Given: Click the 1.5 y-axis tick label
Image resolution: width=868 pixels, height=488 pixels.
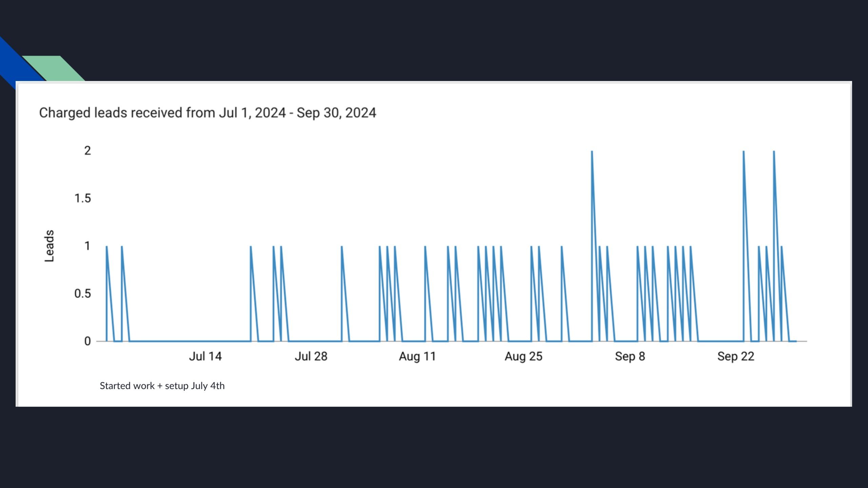Looking at the screenshot, I should (83, 198).
